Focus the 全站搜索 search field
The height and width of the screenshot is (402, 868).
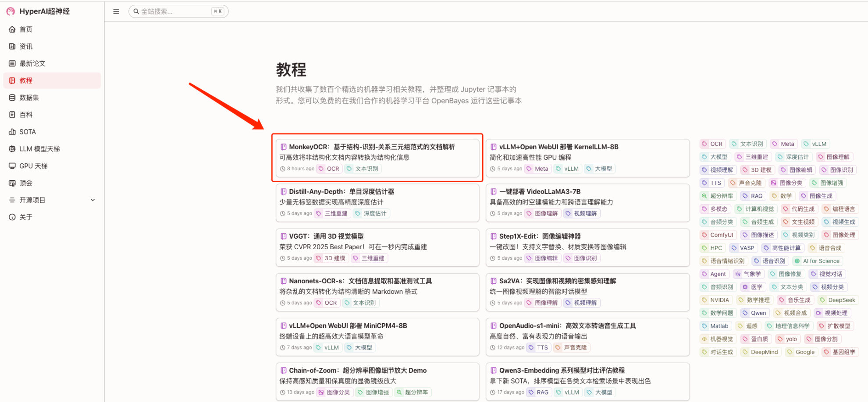pyautogui.click(x=175, y=11)
